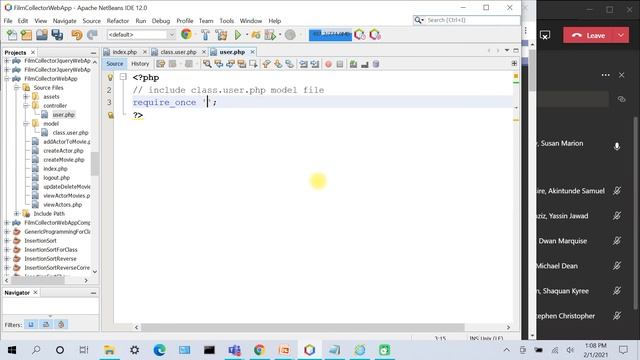
Task: Collapse the Source Files folder
Action: pos(17,87)
